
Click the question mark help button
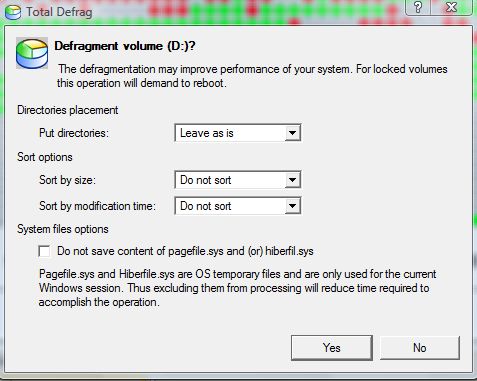pyautogui.click(x=418, y=7)
